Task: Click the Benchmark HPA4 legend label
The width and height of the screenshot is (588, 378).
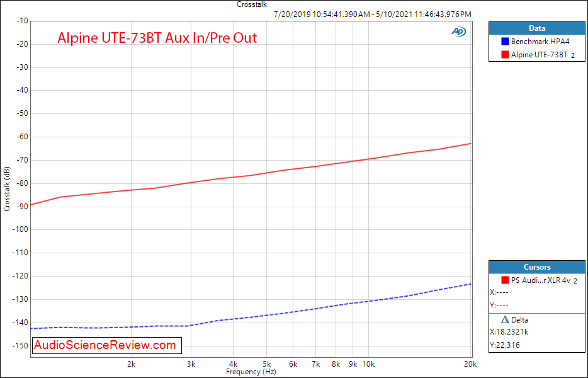Action: [540, 42]
